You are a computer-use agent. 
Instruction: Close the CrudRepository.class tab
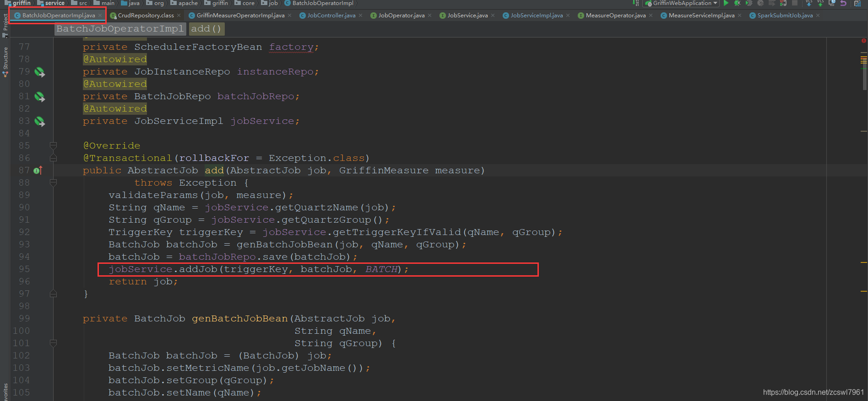[179, 16]
